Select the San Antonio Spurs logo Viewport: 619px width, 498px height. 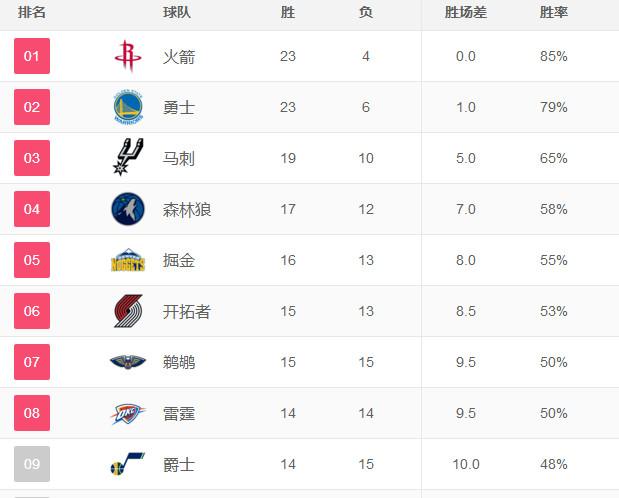(x=128, y=157)
